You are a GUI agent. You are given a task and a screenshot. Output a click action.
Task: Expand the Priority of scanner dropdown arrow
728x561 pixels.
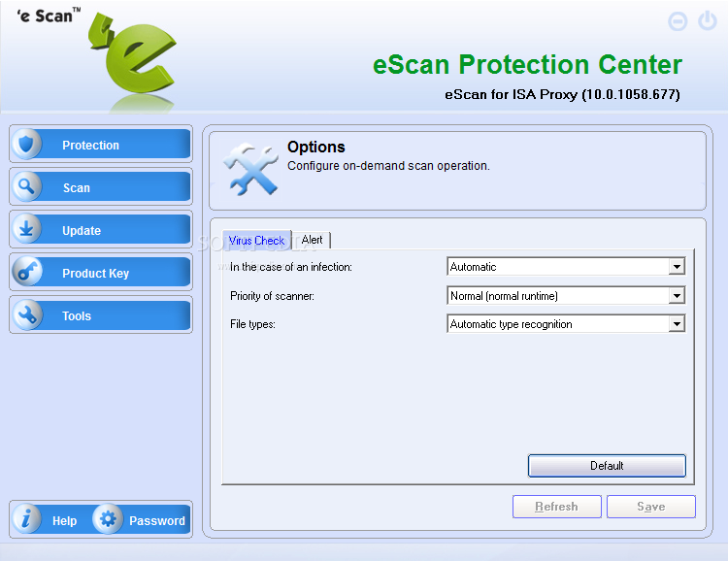click(x=677, y=295)
